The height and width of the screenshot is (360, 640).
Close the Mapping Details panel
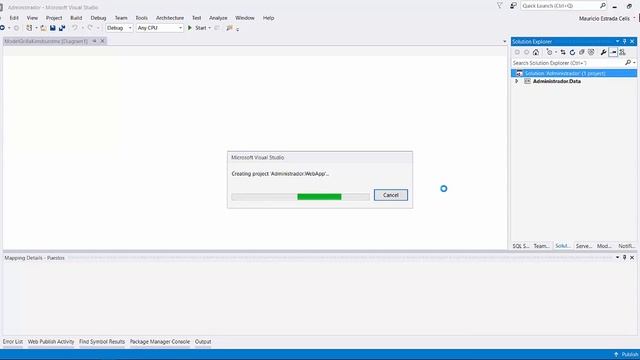(x=632, y=258)
